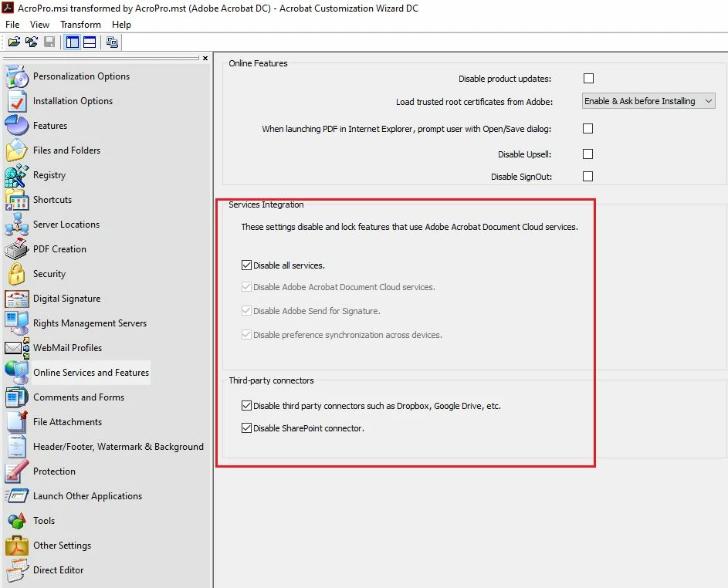The image size is (728, 588).
Task: Click the Registry icon
Action: [17, 175]
